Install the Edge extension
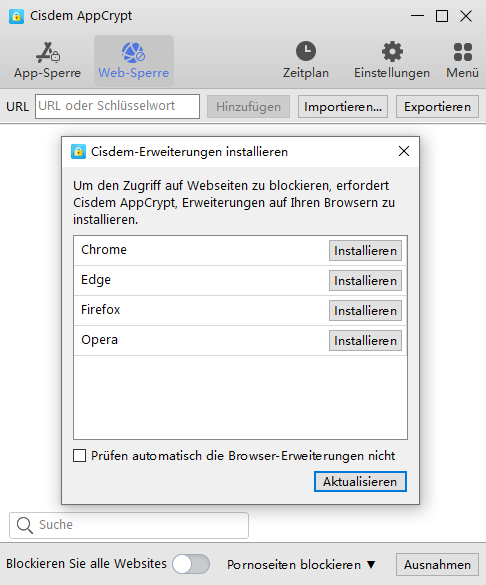Image resolution: width=486 pixels, height=585 pixels. [x=365, y=281]
